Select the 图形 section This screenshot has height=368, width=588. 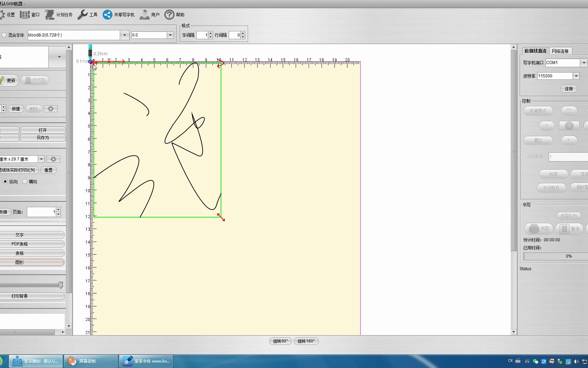coord(32,262)
